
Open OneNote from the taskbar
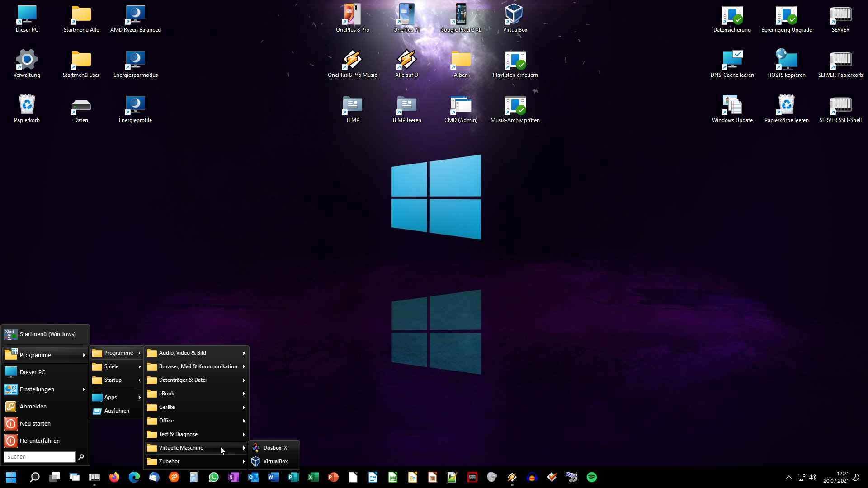234,477
